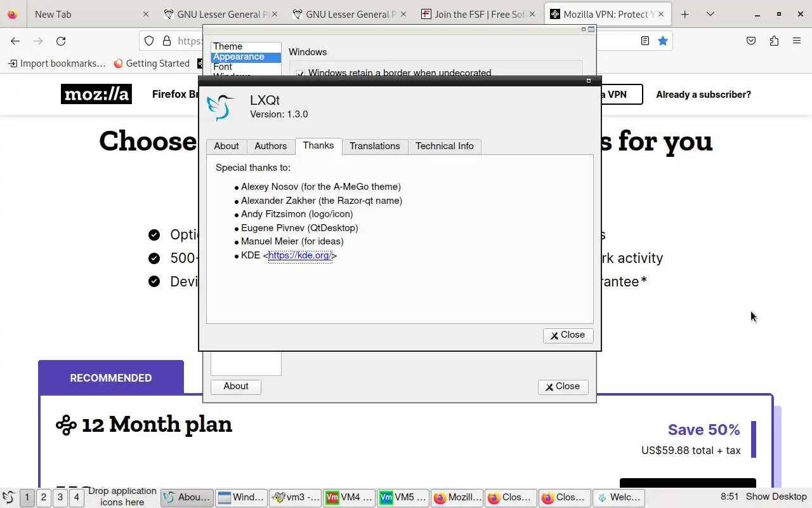Switch to virtual desktop 2
Image resolution: width=812 pixels, height=508 pixels.
(x=43, y=497)
